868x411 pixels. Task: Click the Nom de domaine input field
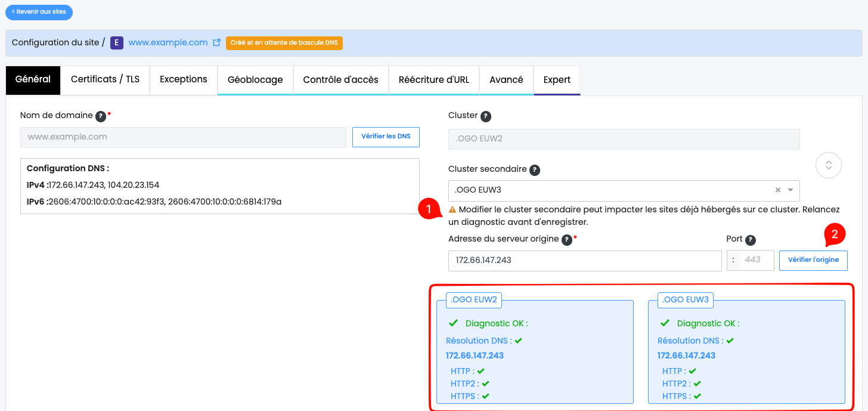click(x=183, y=137)
